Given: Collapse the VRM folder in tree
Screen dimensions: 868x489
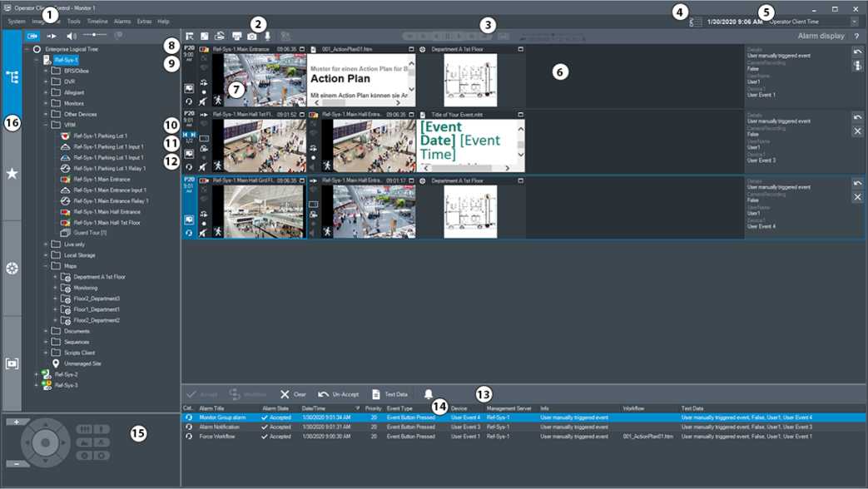Looking at the screenshot, I should [47, 125].
